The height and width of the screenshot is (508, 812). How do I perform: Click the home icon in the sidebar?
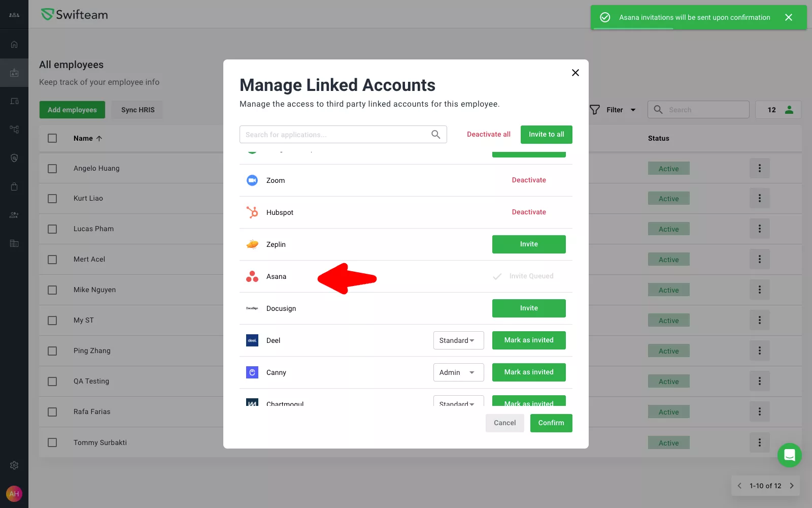[x=14, y=44]
